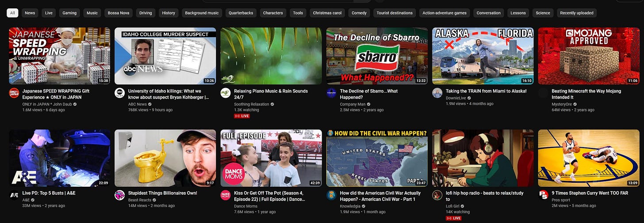The width and height of the screenshot is (644, 223).
Task: Open Soothing Relaxation's channel avatar icon
Action: pos(226,93)
